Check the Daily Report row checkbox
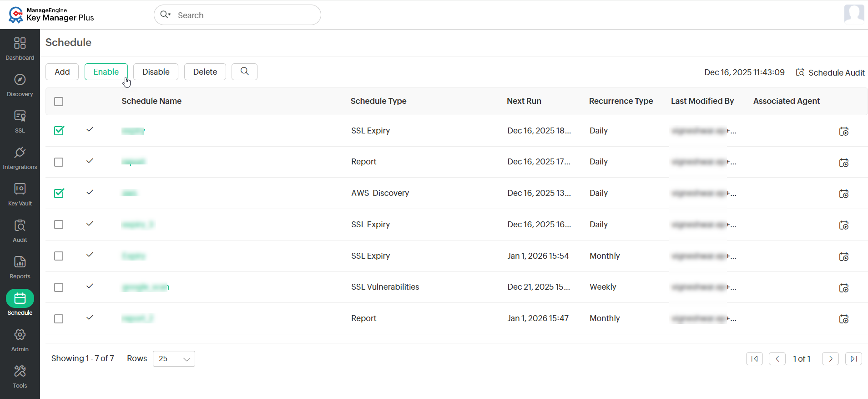Screen dimensions: 868x399 coord(59,162)
